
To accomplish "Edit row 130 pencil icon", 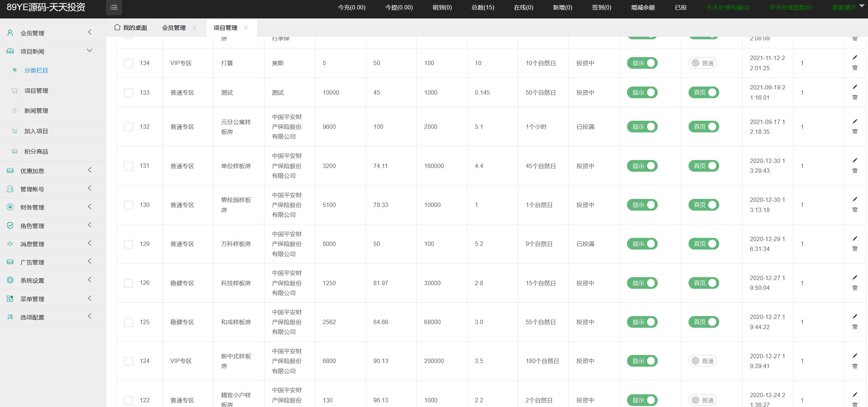I will (x=855, y=199).
